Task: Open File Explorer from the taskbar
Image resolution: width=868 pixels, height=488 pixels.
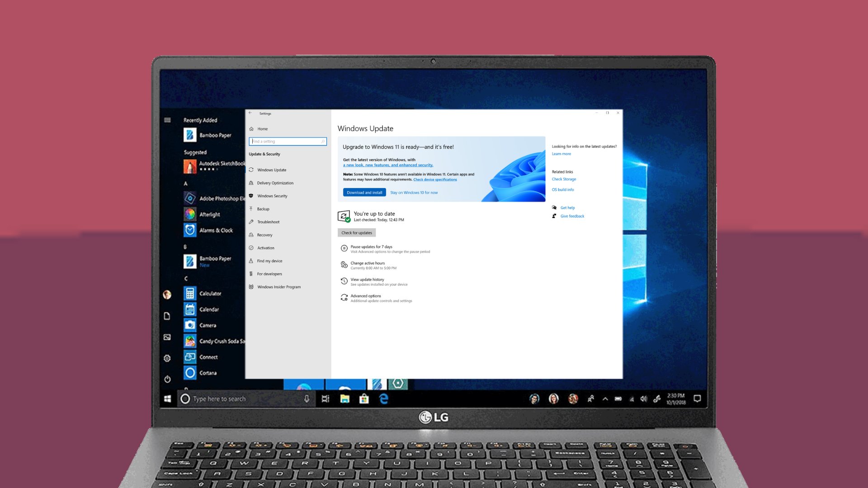Action: [344, 399]
